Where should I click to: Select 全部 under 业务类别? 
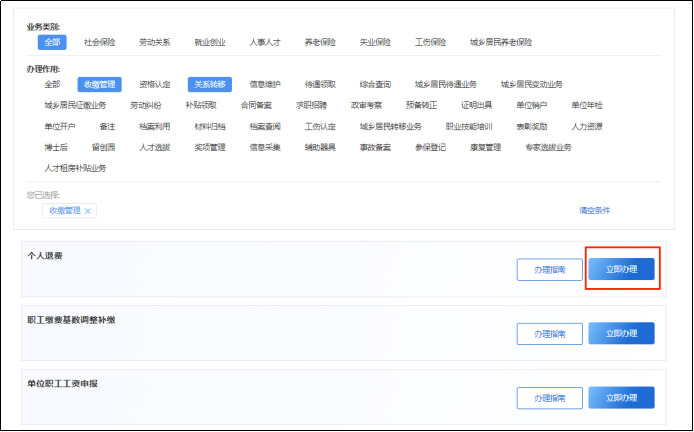pyautogui.click(x=52, y=42)
